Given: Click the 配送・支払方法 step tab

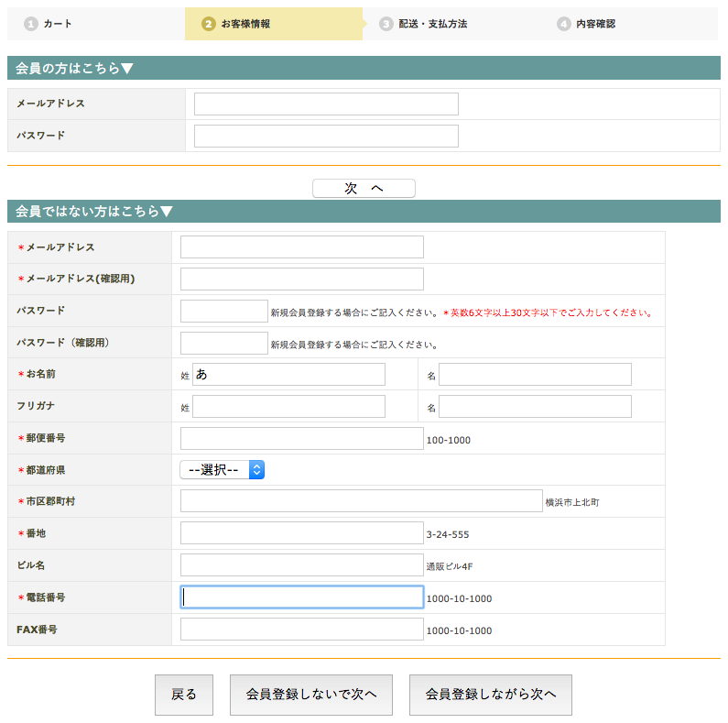Looking at the screenshot, I should point(432,24).
